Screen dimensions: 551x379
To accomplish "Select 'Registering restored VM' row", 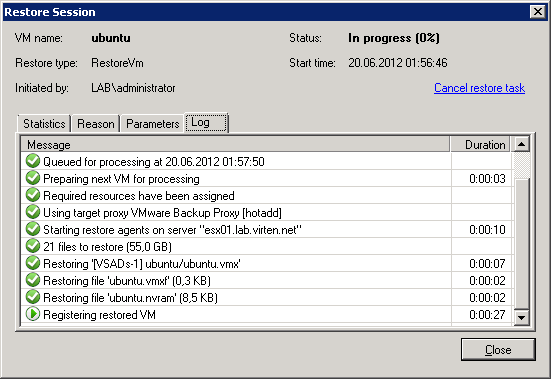I will 266,314.
